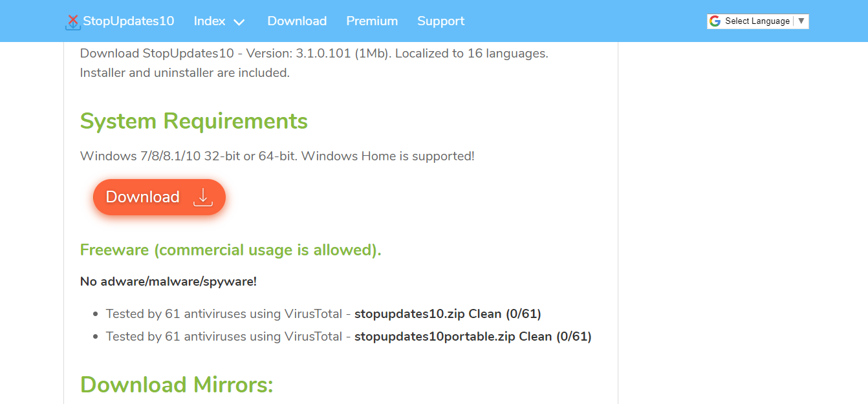868x404 pixels.
Task: Click the language selector triangle arrow
Action: (x=801, y=21)
